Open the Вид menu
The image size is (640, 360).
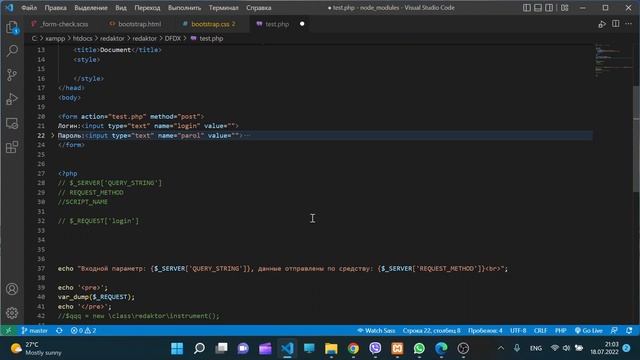121,8
